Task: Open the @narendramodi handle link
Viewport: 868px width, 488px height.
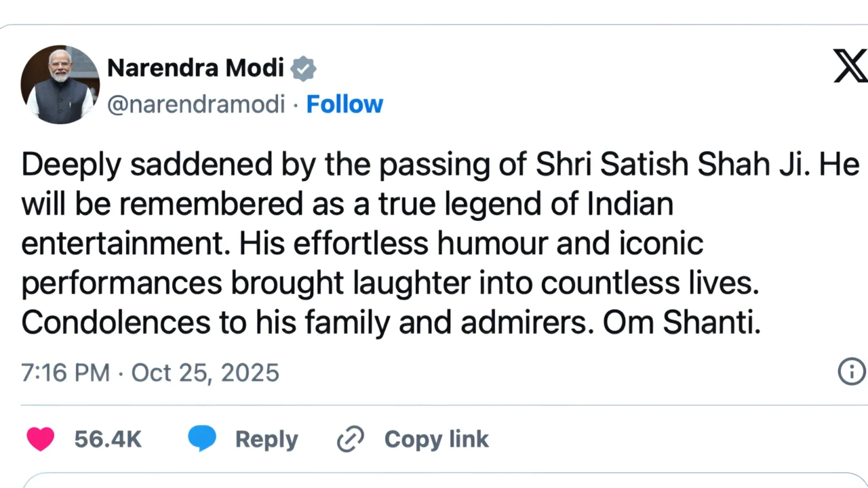Action: point(196,104)
